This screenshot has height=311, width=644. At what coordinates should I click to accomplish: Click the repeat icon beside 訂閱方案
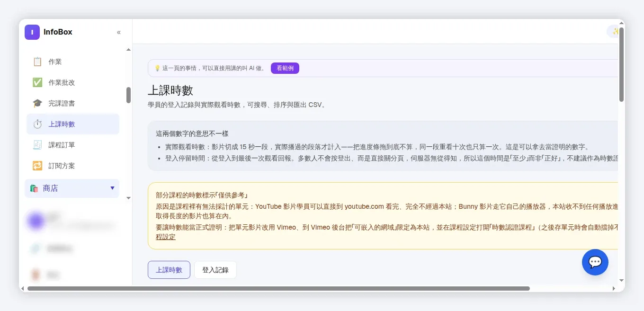(x=37, y=166)
